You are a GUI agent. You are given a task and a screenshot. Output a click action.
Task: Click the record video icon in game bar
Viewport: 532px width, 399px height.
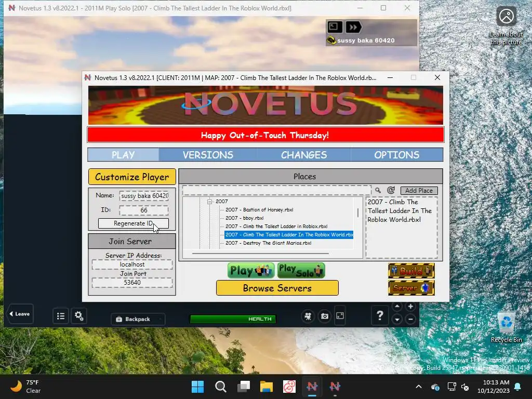click(x=308, y=316)
